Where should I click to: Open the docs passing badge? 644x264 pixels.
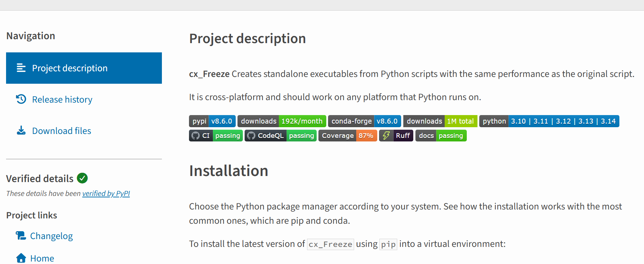pos(440,136)
